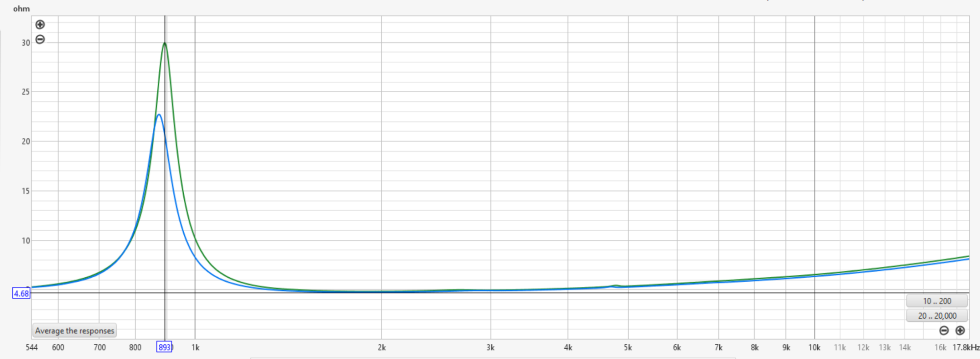Click the 600 frequency axis label
Image resolution: width=980 pixels, height=359 pixels.
[58, 347]
